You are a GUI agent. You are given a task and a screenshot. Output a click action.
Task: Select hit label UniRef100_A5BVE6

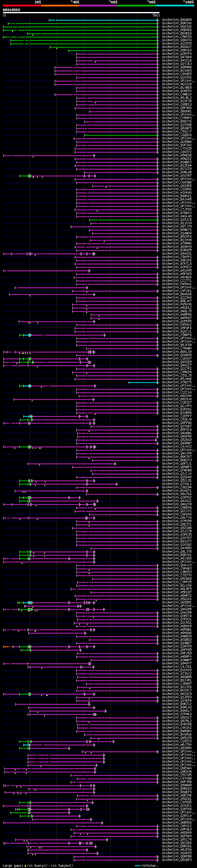click(x=177, y=30)
